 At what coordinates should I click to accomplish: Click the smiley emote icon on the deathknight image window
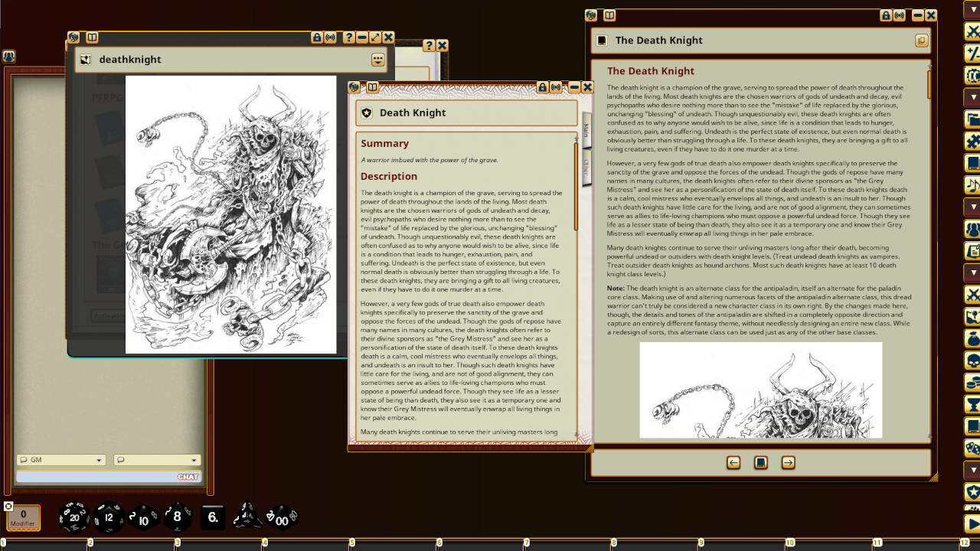click(377, 59)
